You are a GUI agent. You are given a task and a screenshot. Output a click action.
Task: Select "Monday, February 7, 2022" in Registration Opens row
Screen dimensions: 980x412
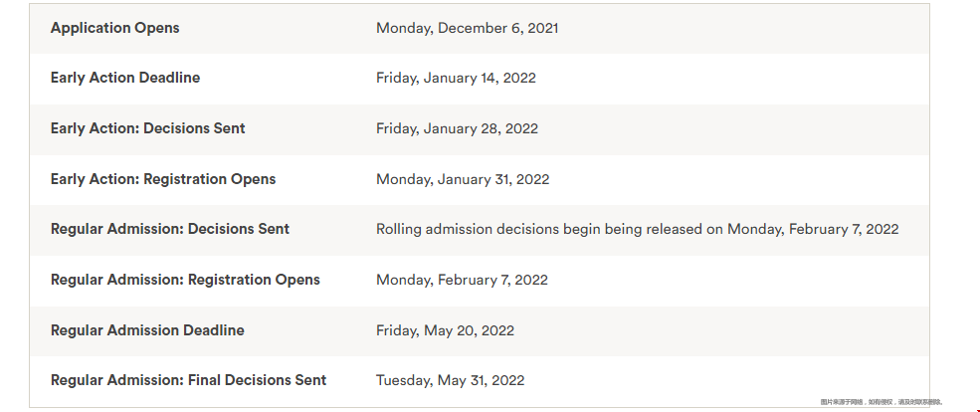click(x=462, y=280)
